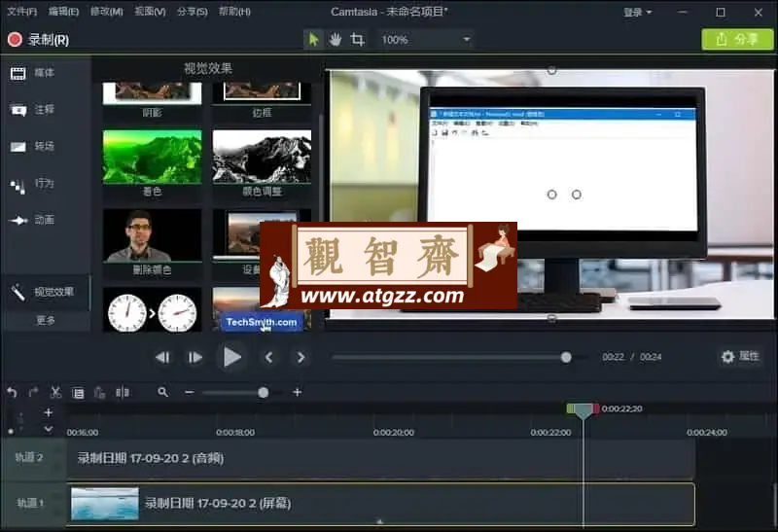The height and width of the screenshot is (532, 778).
Task: Jump to next marker arrow
Action: [301, 357]
